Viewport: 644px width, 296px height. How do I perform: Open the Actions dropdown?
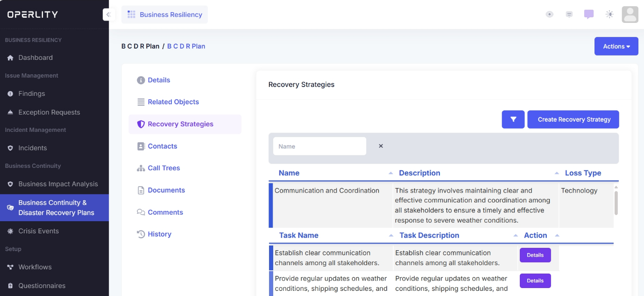point(616,46)
